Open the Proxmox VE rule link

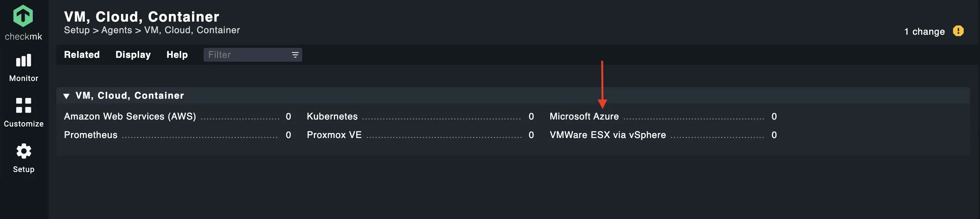(x=334, y=135)
